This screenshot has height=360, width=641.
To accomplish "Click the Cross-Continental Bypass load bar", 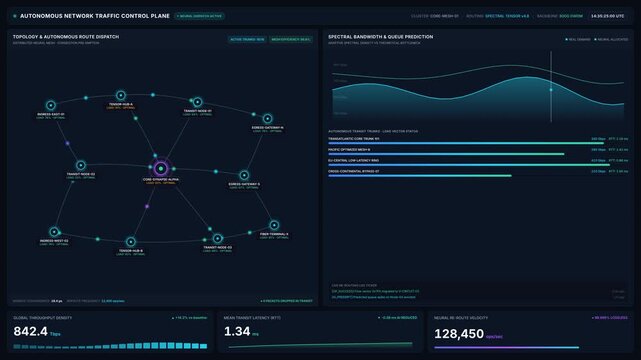I will click(x=420, y=176).
